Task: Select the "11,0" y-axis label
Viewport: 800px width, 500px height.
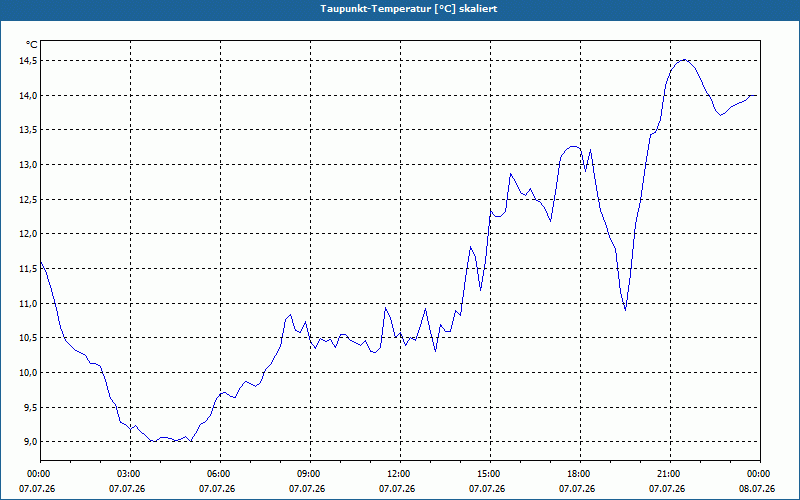Action: click(28, 303)
